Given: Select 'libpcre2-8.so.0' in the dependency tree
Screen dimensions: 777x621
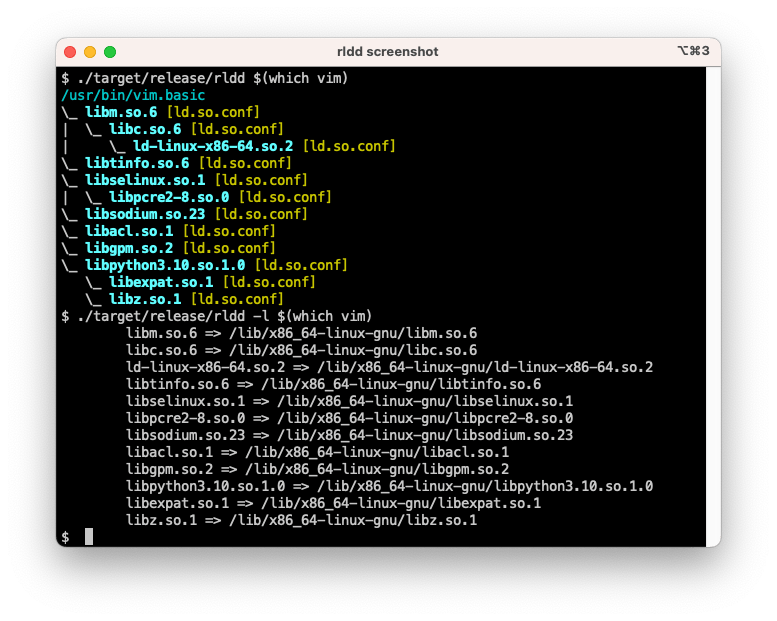Looking at the screenshot, I should click(x=169, y=197).
